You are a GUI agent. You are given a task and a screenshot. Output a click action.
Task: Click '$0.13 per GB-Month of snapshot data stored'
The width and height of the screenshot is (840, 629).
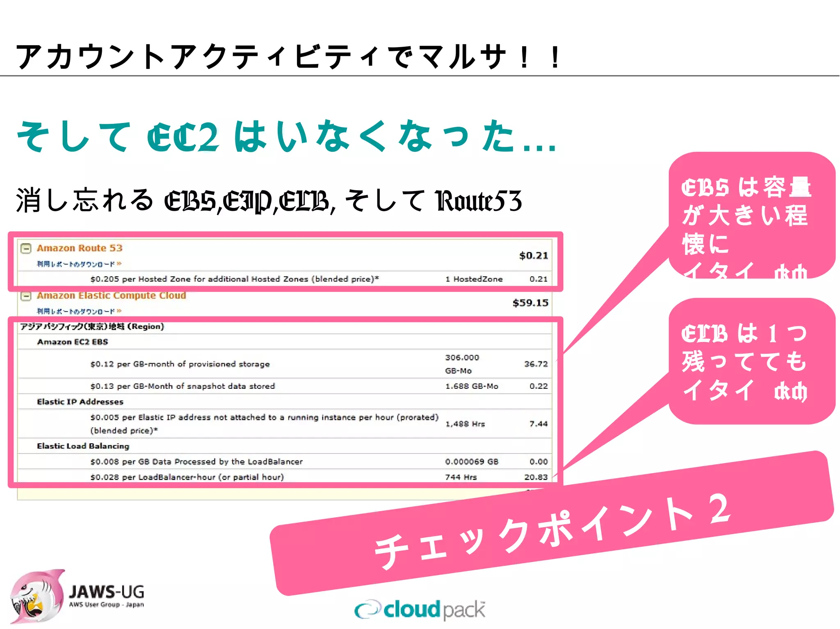click(x=183, y=386)
